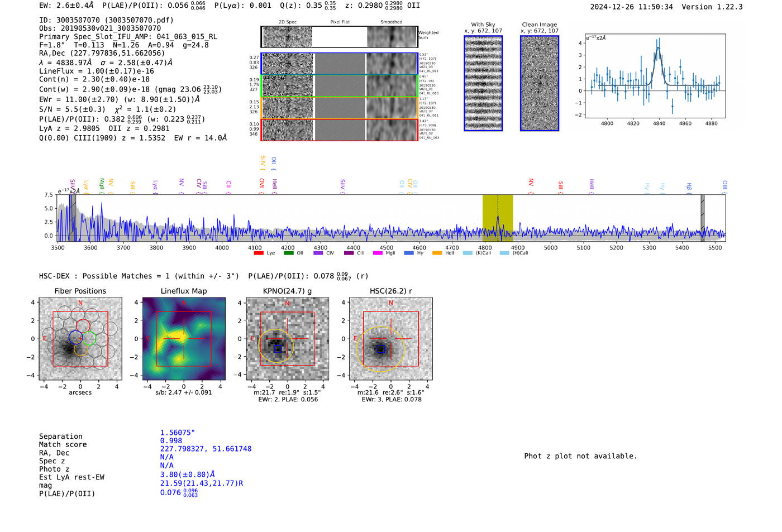Click the green OII legend swatch

pyautogui.click(x=288, y=253)
